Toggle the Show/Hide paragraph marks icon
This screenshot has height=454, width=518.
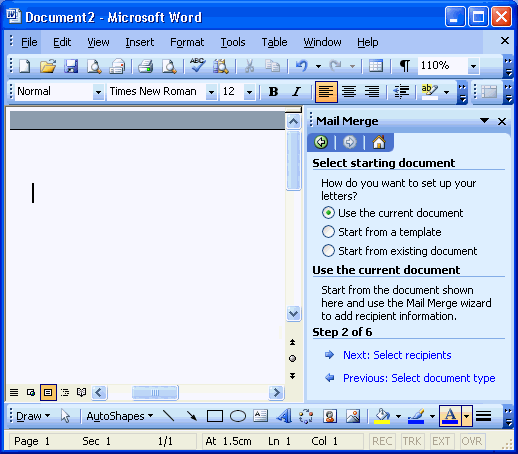pyautogui.click(x=405, y=66)
